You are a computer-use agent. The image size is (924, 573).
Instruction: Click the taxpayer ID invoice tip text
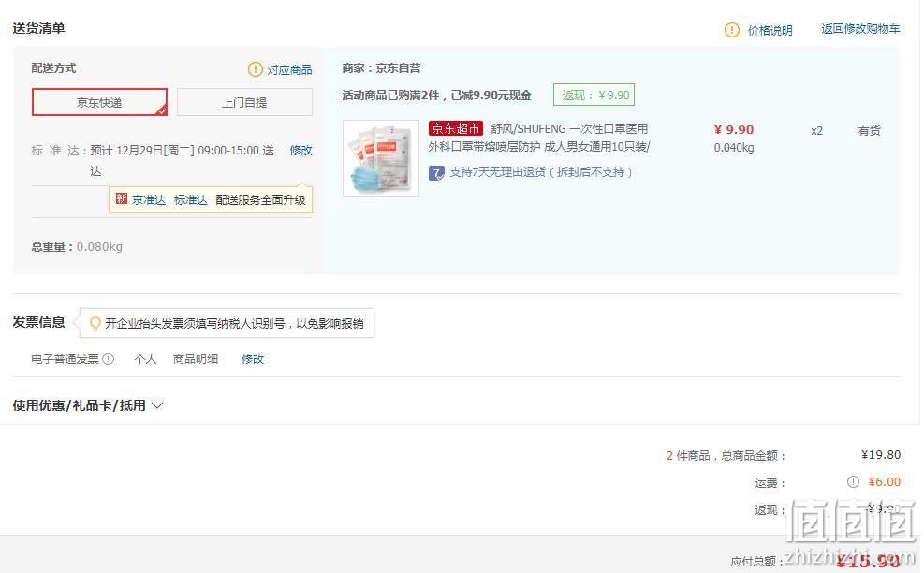[234, 323]
